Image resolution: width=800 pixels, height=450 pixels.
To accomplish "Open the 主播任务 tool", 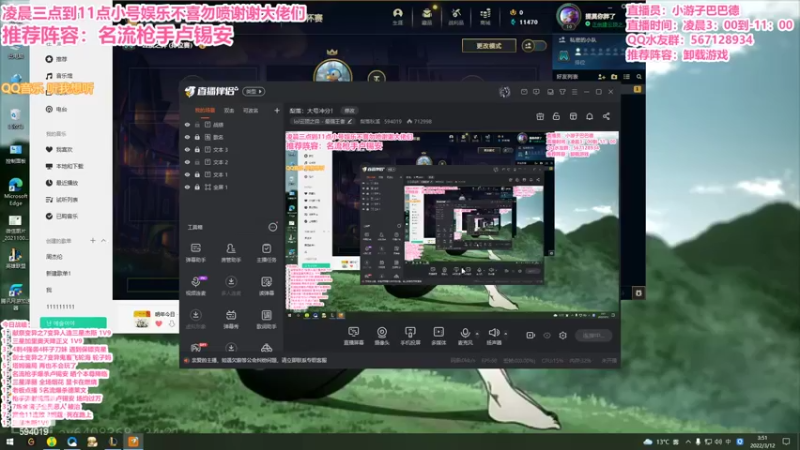I will tap(266, 253).
